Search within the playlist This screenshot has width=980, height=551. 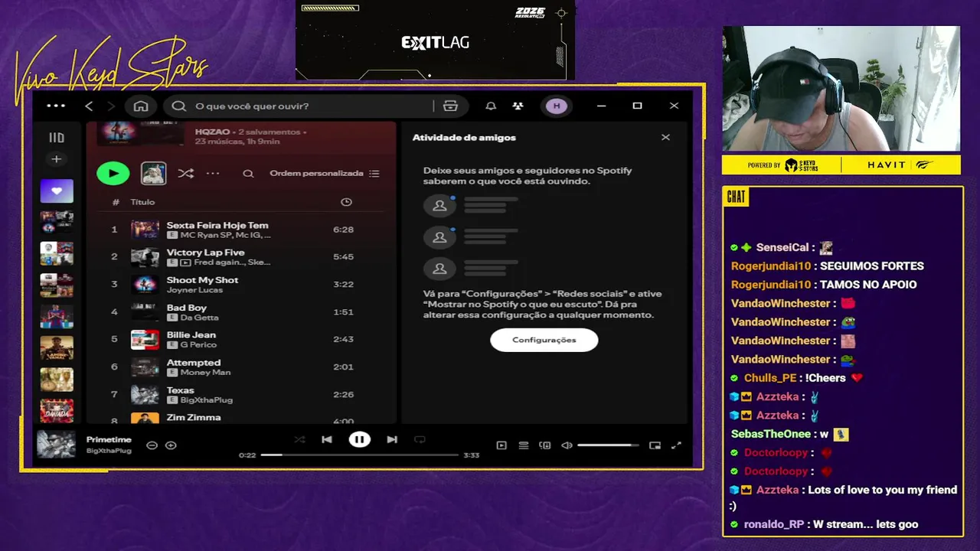tap(248, 174)
